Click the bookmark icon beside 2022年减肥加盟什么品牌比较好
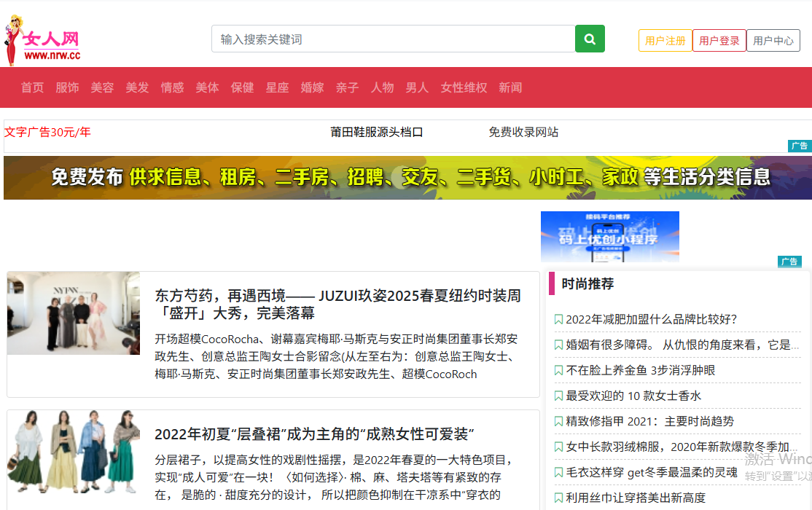812x510 pixels. click(559, 319)
